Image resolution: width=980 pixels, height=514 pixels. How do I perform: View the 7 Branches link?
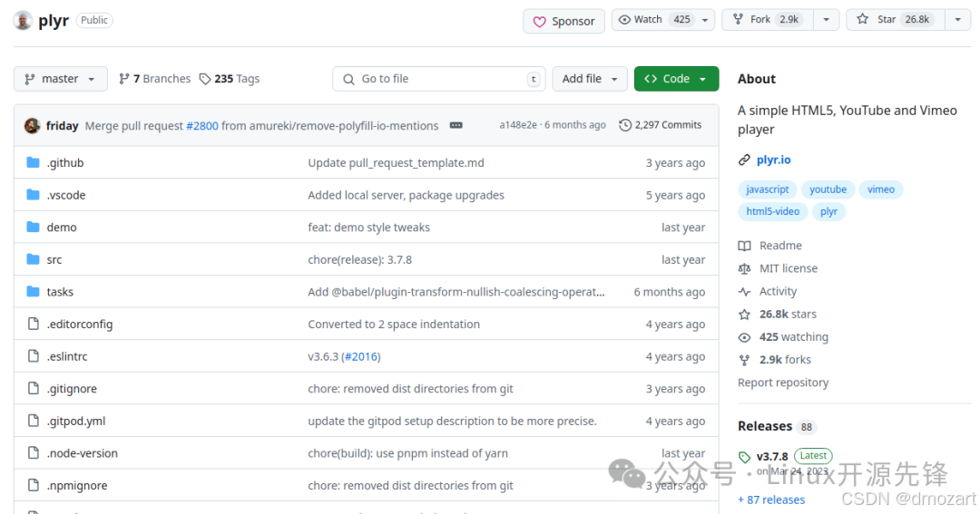click(154, 79)
